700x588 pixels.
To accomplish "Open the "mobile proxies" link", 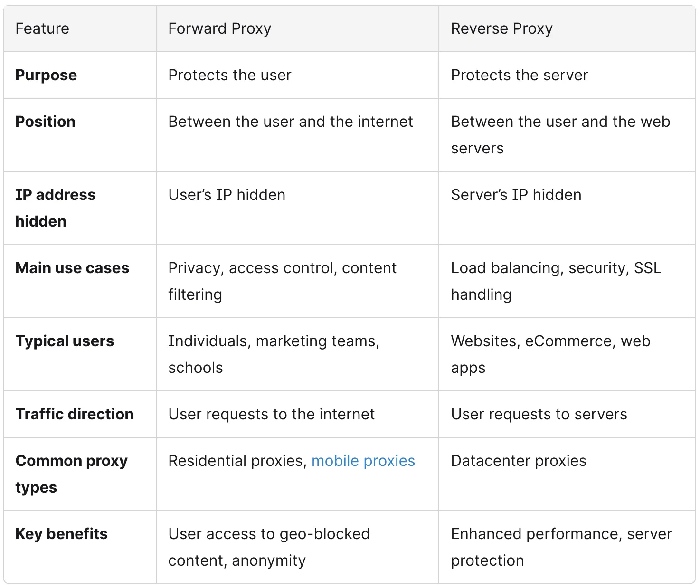I will 363,461.
